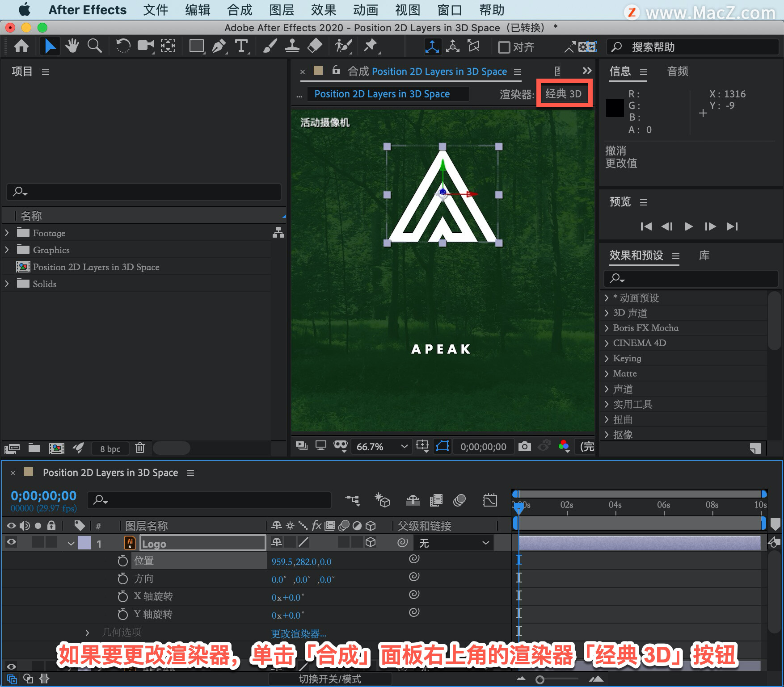Image resolution: width=784 pixels, height=687 pixels.
Task: Create new composition in Project panel
Action: pyautogui.click(x=56, y=448)
